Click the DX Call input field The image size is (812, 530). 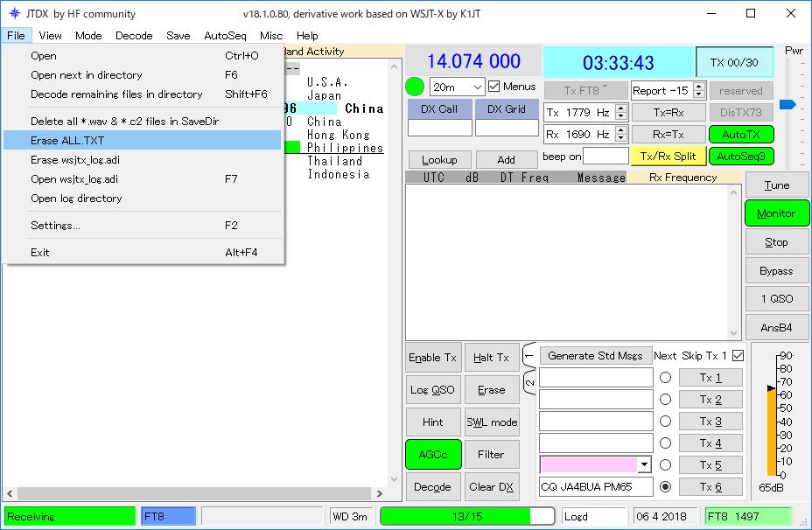[x=439, y=128]
